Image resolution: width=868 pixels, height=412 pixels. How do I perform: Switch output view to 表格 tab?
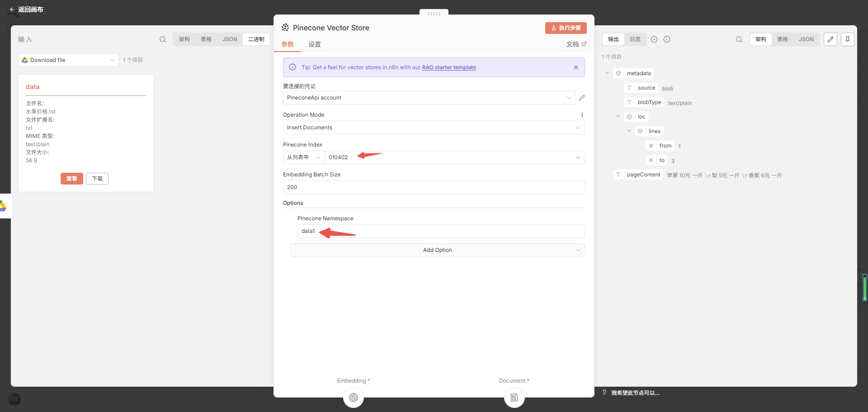coord(783,39)
